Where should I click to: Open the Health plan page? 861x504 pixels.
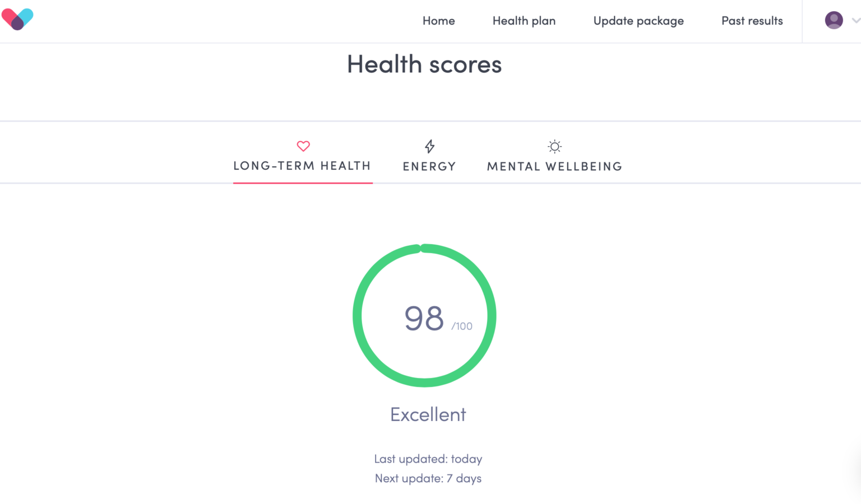pyautogui.click(x=524, y=21)
